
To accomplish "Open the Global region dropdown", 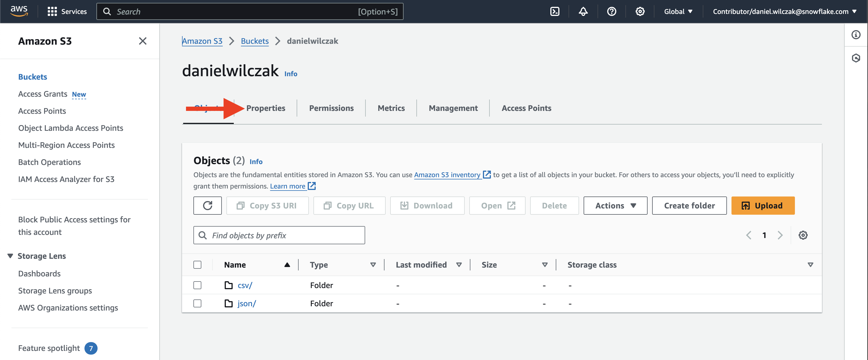I will coord(678,11).
